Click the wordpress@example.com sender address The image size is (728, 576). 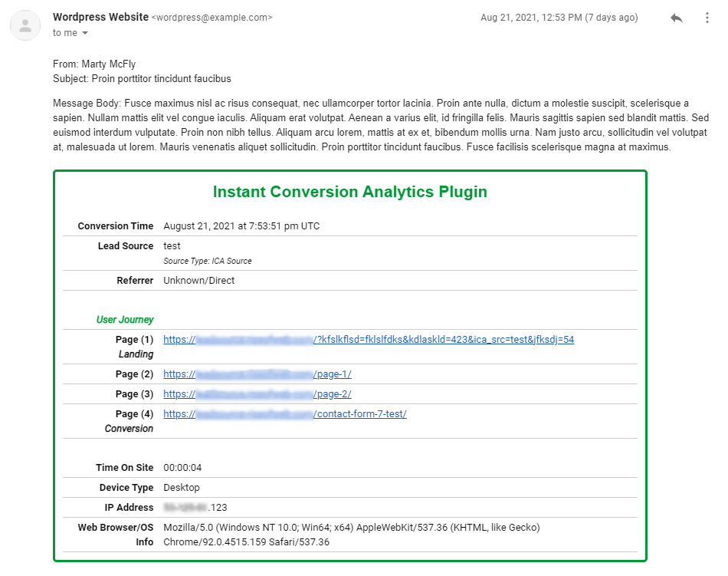pyautogui.click(x=212, y=18)
